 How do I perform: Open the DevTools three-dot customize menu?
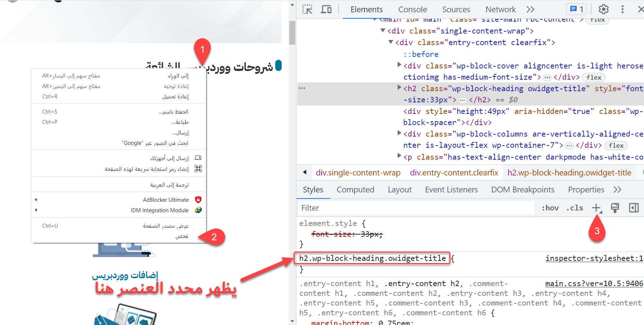[622, 9]
